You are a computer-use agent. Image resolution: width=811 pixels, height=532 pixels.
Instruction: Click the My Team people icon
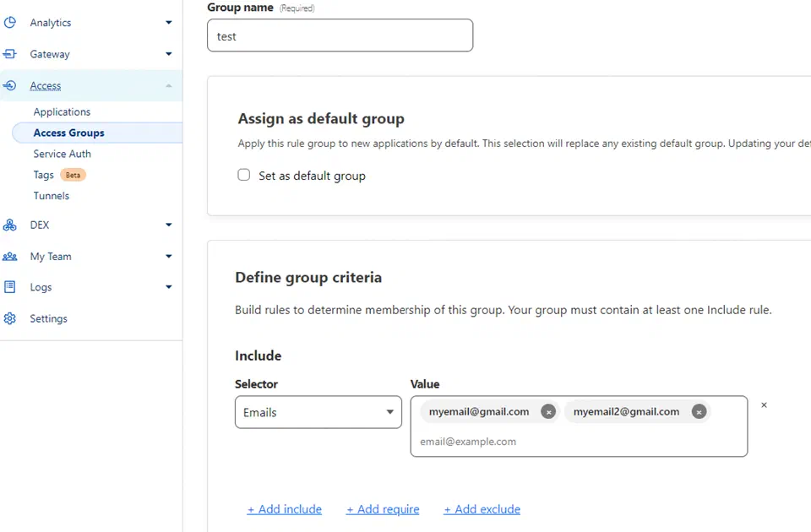coord(10,257)
